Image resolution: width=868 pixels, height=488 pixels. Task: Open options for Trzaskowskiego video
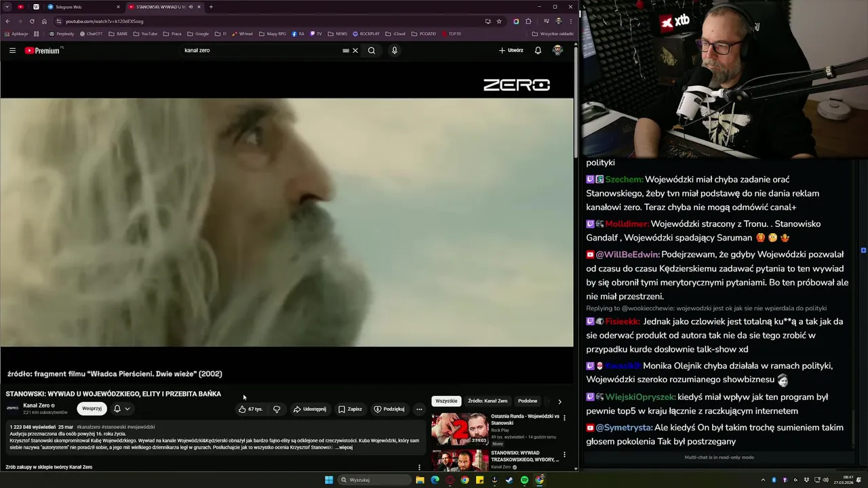click(x=564, y=455)
